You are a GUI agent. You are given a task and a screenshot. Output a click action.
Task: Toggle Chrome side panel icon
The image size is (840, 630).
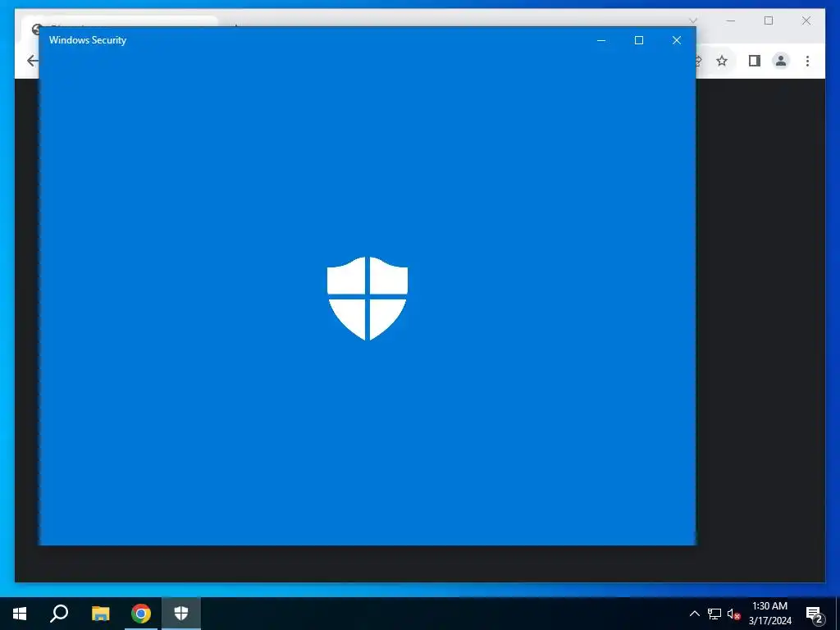pyautogui.click(x=755, y=61)
